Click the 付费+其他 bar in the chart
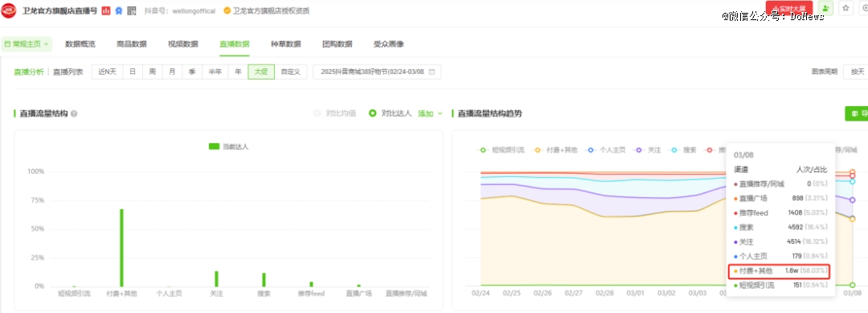Image resolution: width=868 pixels, height=313 pixels. 122,248
